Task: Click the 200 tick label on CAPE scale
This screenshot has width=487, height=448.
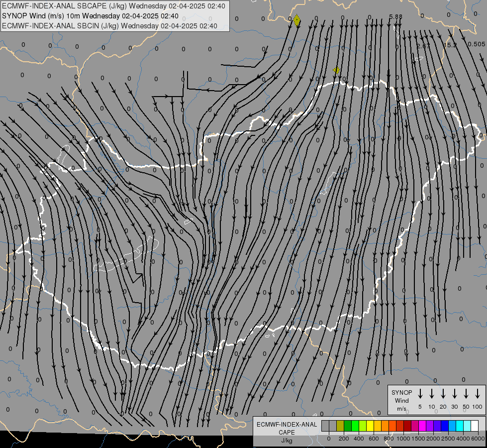Action: click(x=344, y=439)
